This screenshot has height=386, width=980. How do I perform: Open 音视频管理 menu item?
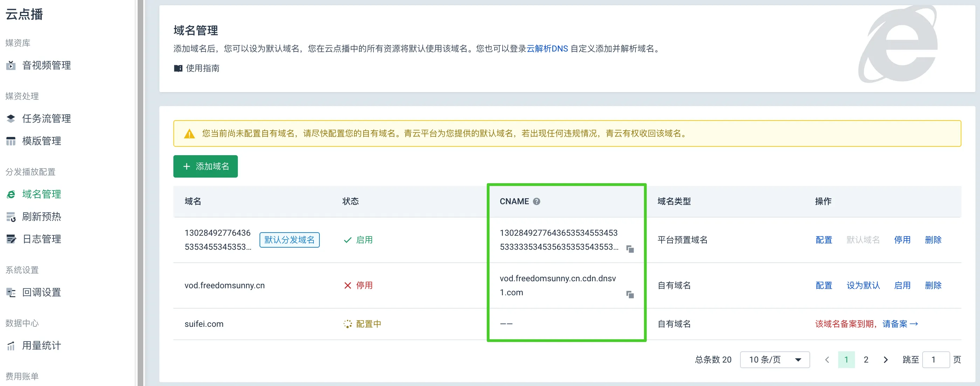47,66
